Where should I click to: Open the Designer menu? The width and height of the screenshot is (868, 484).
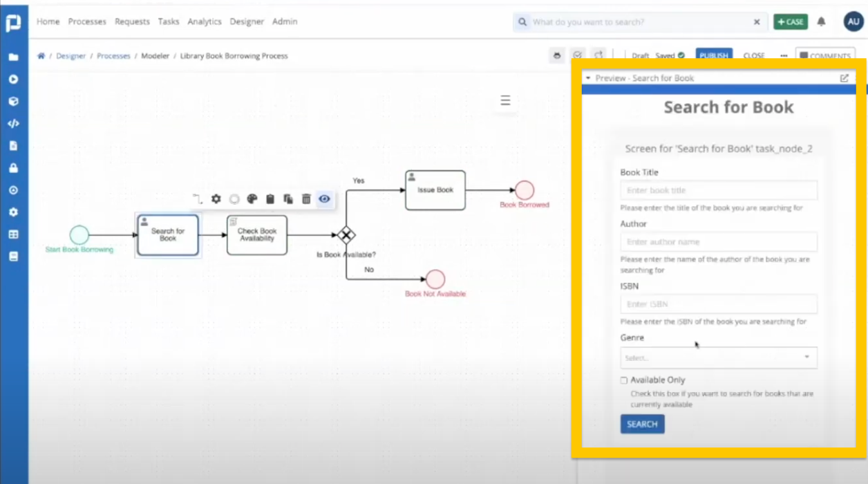(247, 21)
